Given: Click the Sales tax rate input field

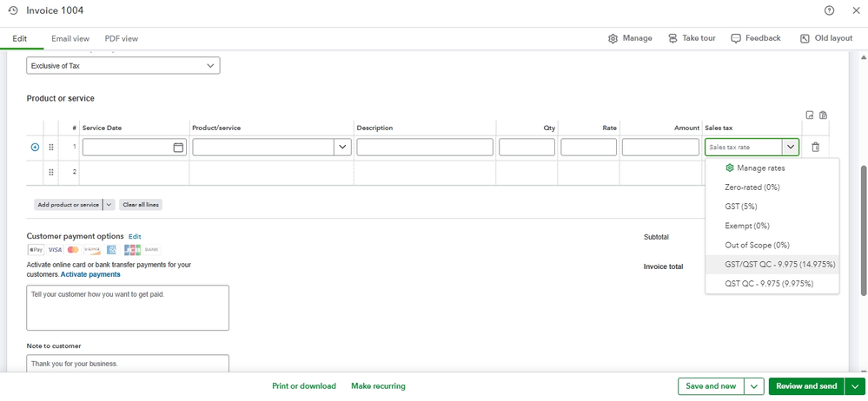Looking at the screenshot, I should [x=744, y=148].
